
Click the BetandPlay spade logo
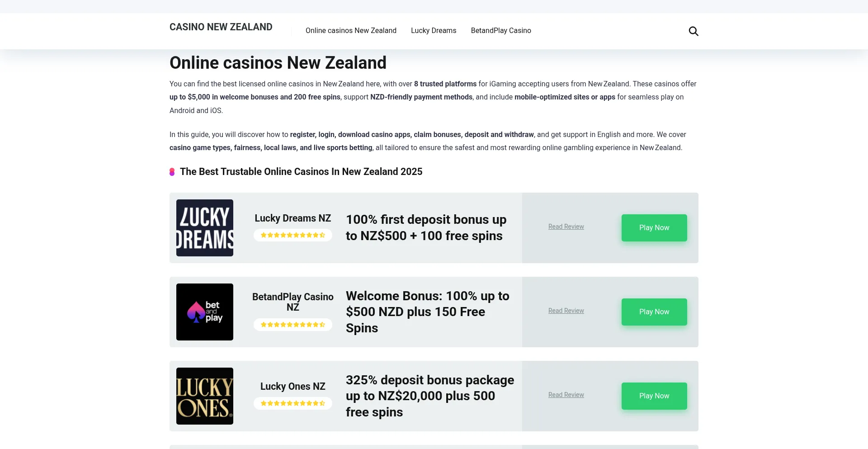click(x=205, y=312)
